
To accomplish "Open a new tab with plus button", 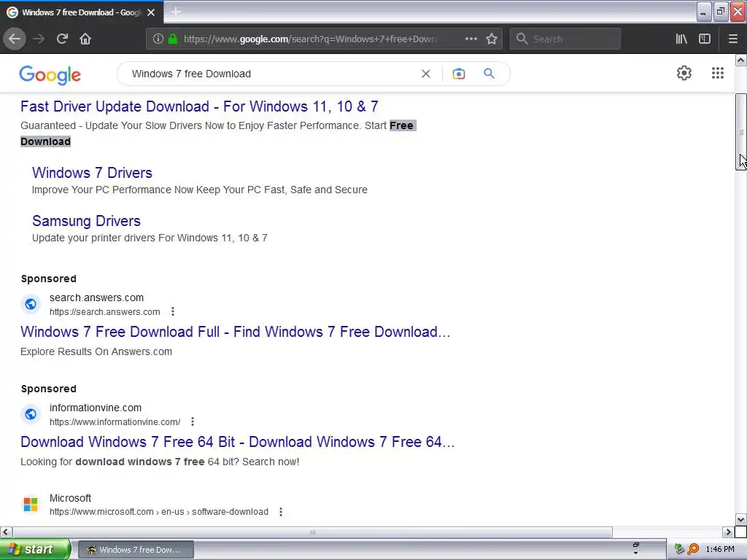I will point(176,12).
